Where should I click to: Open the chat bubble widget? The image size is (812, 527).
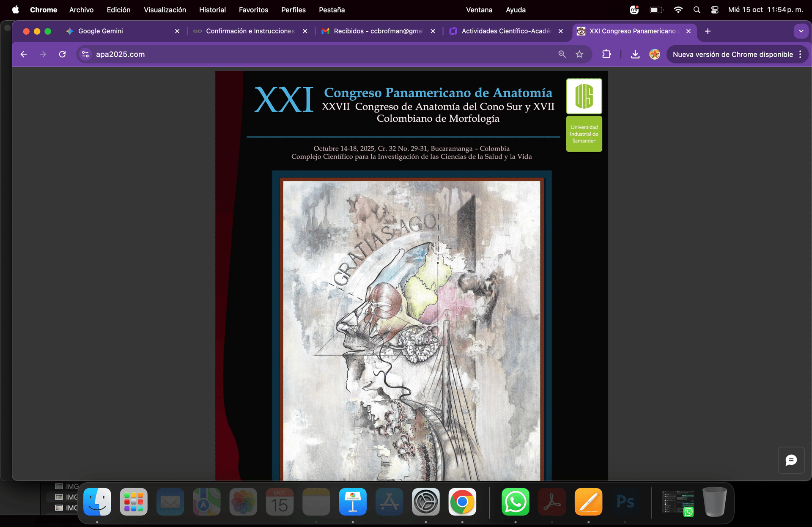pyautogui.click(x=791, y=460)
